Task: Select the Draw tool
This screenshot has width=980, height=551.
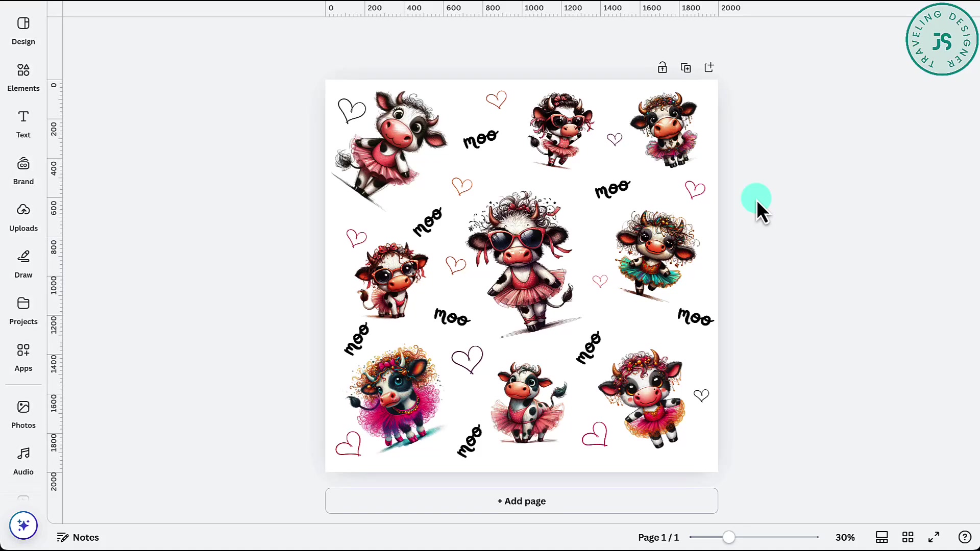Action: [x=23, y=263]
